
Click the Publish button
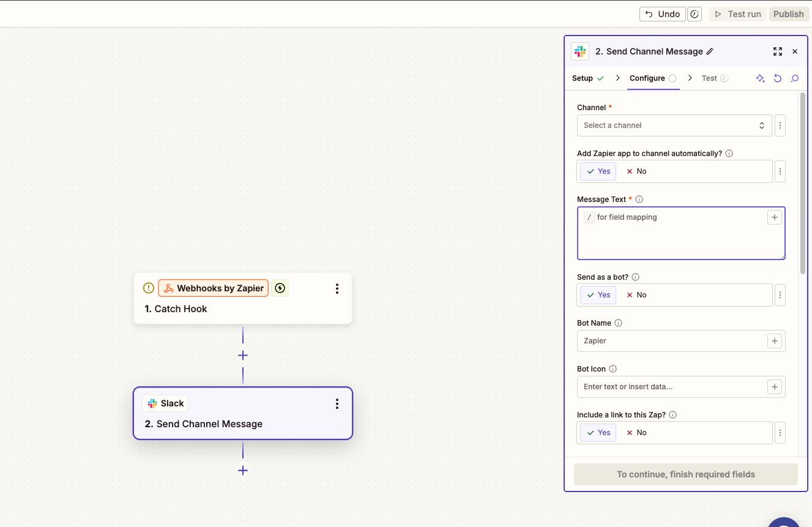(x=788, y=14)
